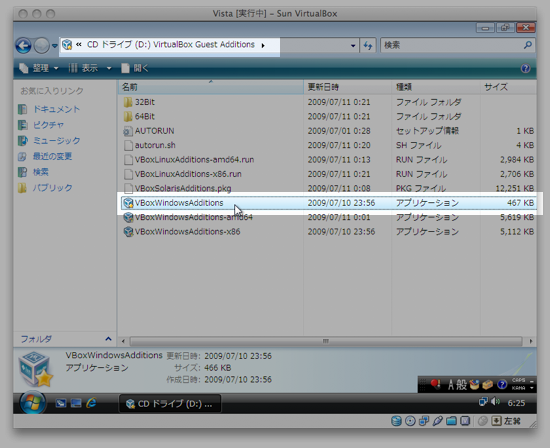The height and width of the screenshot is (448, 550).
Task: Click the horizontal scrollbar right arrow
Action: (x=530, y=341)
